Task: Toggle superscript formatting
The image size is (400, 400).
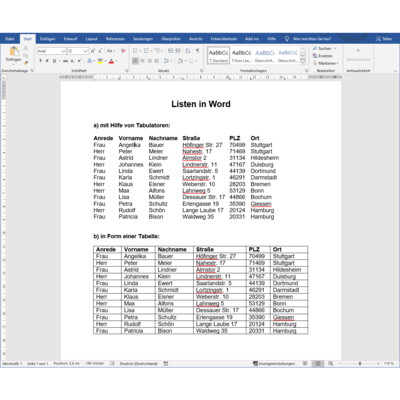Action: 80,61
